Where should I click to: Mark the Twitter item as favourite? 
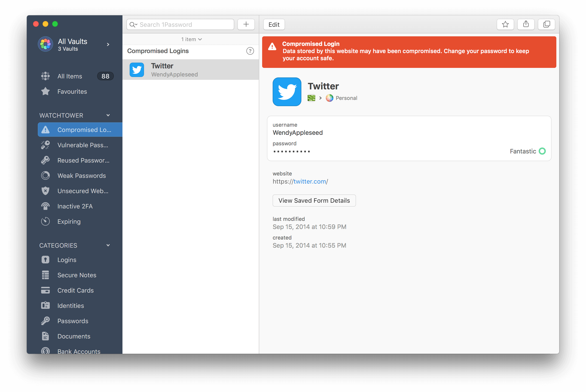[x=505, y=24]
